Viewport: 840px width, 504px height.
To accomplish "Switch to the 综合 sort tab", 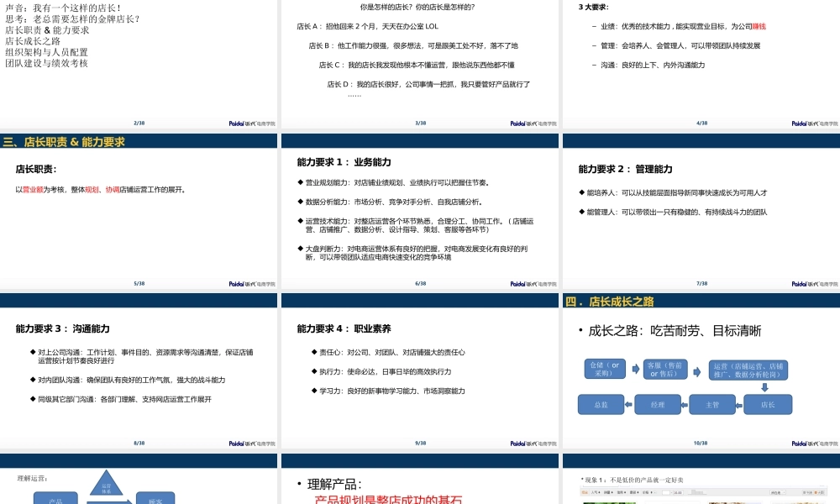I will click(x=585, y=492).
